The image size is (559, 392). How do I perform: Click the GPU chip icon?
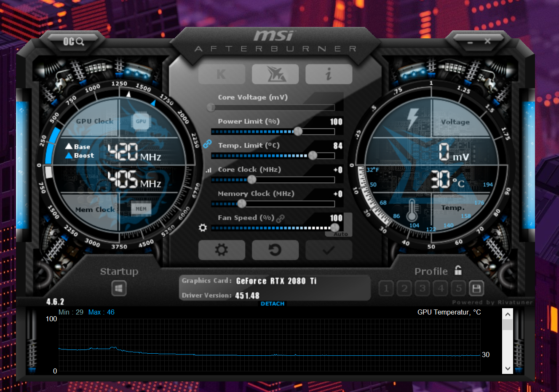[141, 121]
